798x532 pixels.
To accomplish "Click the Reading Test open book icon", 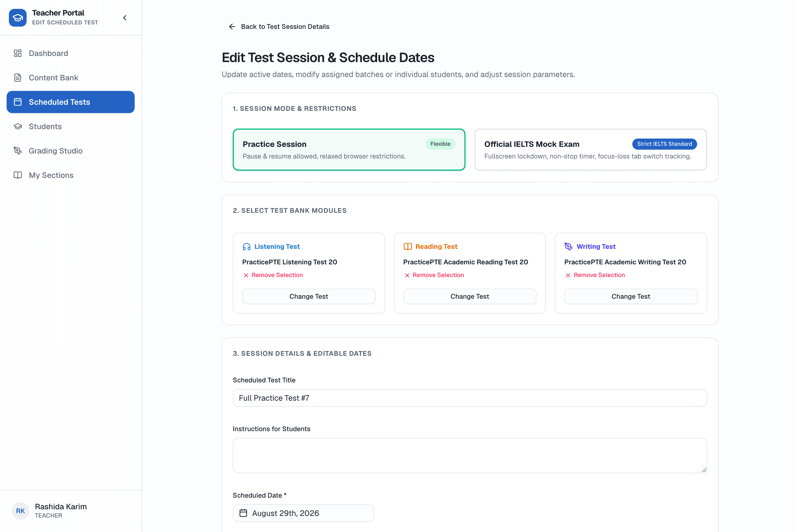I will pyautogui.click(x=408, y=247).
